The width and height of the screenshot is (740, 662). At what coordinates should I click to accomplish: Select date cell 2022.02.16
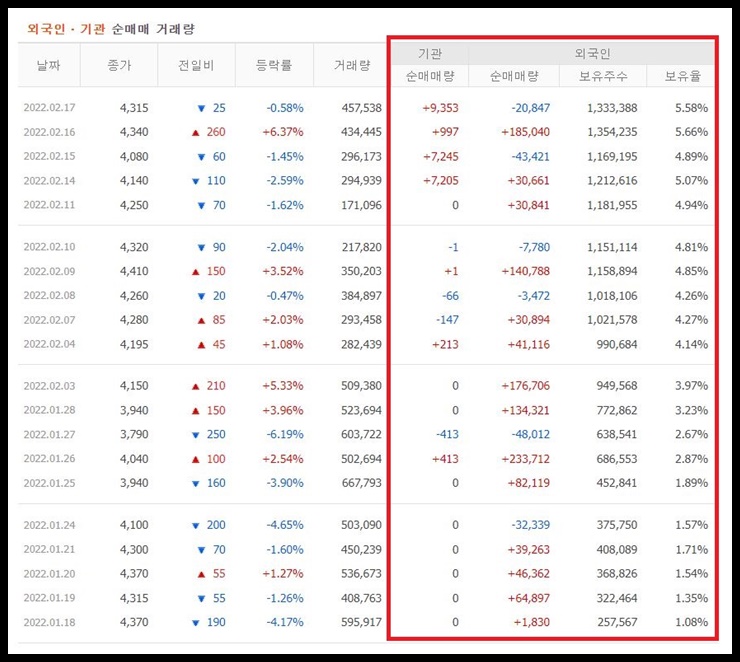coord(50,132)
